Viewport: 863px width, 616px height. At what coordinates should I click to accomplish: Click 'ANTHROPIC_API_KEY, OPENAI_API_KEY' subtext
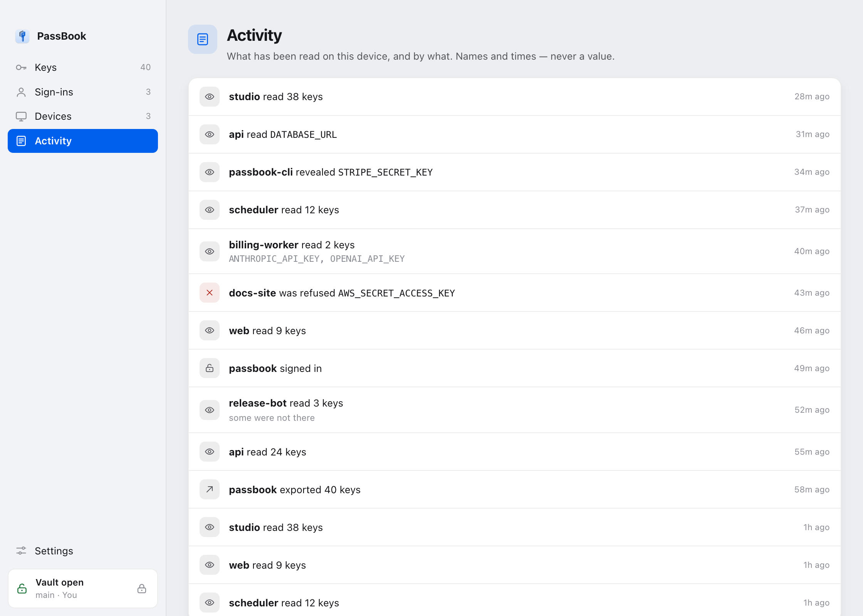pyautogui.click(x=317, y=259)
